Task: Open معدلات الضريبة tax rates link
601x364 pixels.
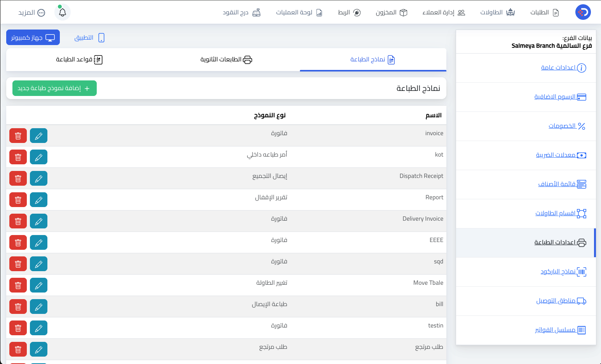Action: 561,155
